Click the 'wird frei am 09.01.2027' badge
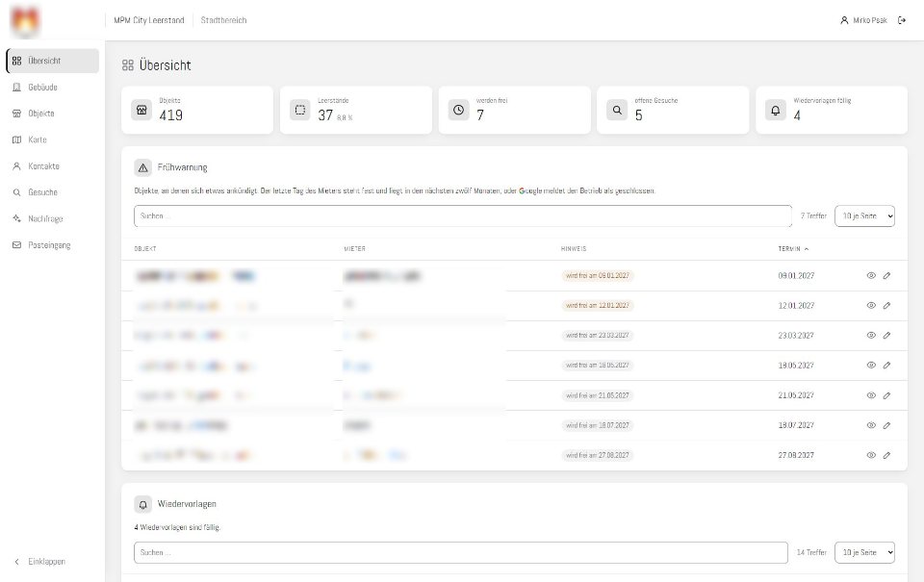The image size is (924, 582). pyautogui.click(x=598, y=276)
